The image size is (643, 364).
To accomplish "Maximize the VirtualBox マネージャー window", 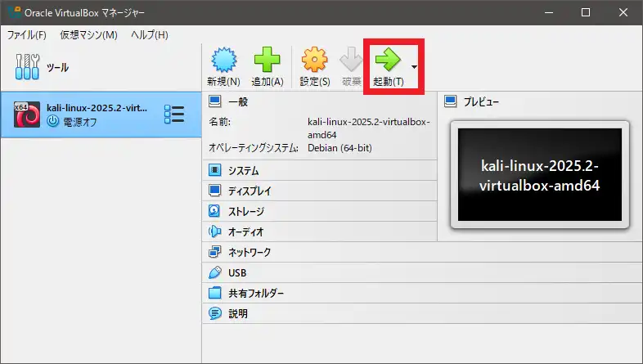I will coord(586,12).
